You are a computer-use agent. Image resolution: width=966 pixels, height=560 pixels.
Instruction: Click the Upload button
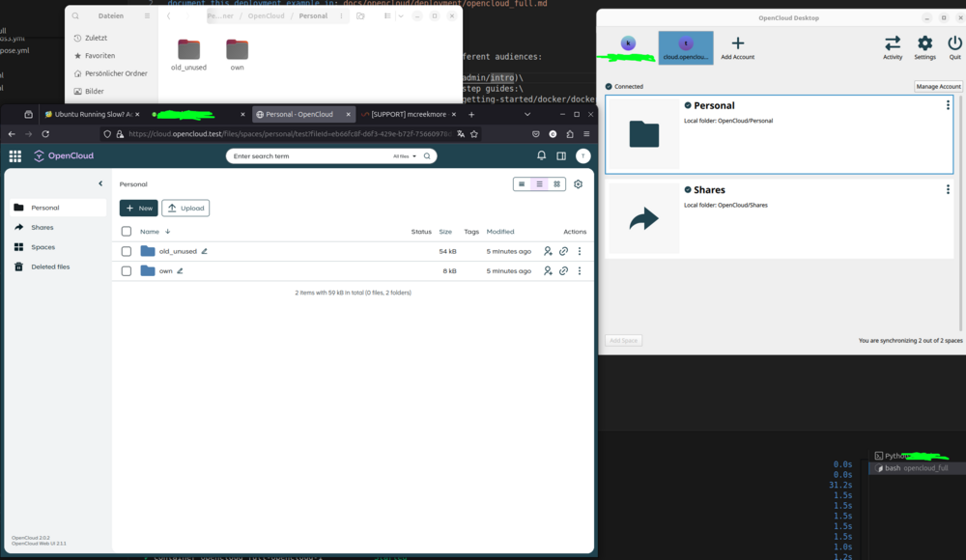185,209
